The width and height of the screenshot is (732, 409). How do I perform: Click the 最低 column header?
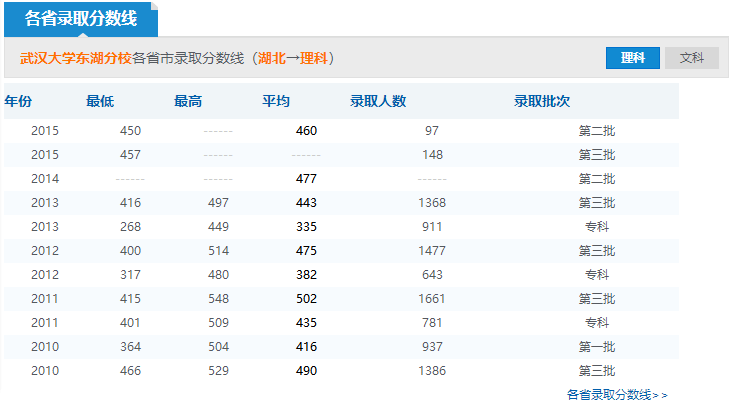tap(100, 101)
